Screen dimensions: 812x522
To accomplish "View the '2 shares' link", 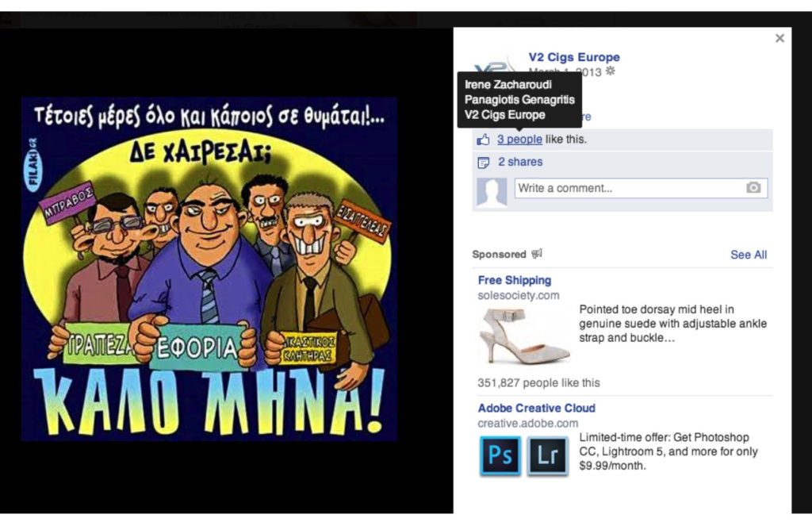I will (520, 162).
